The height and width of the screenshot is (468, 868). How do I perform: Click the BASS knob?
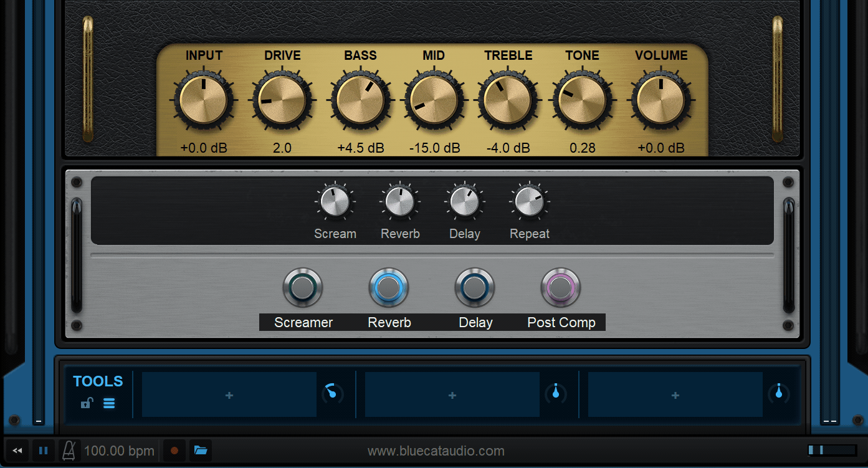click(360, 100)
